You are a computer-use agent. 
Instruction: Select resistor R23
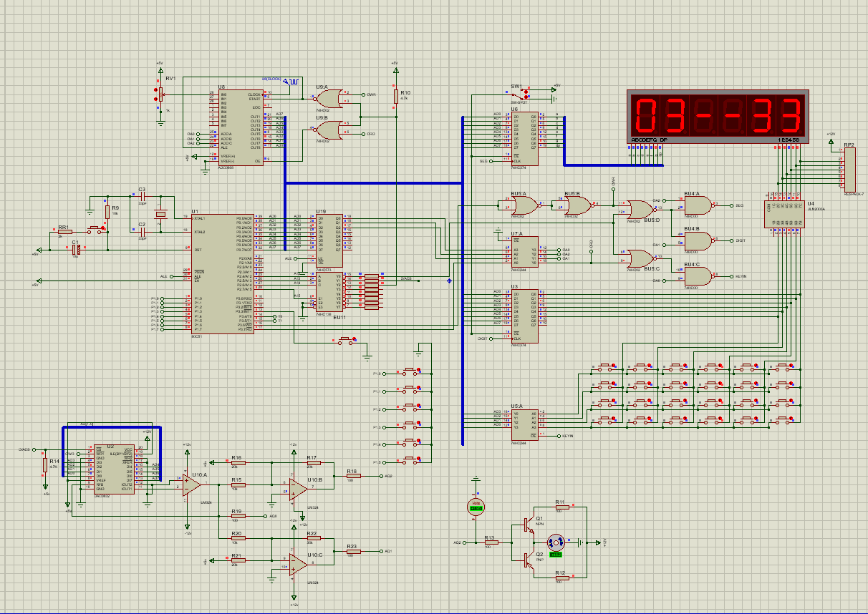click(x=352, y=551)
